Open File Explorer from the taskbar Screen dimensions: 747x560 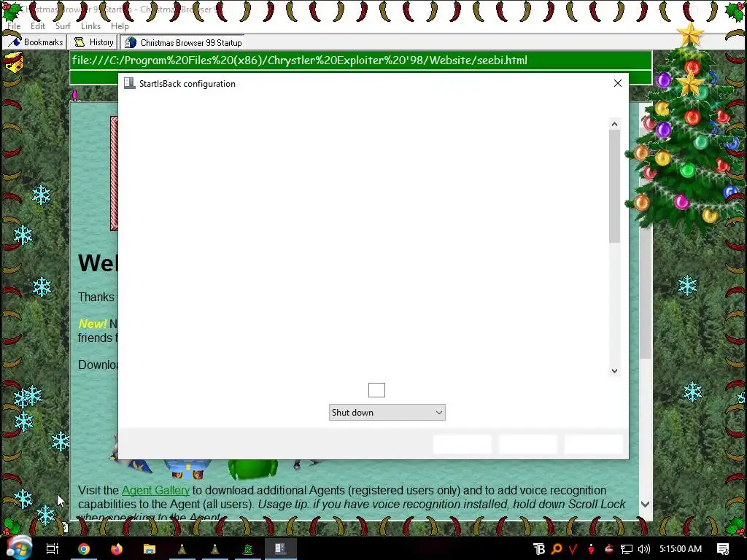pyautogui.click(x=149, y=549)
